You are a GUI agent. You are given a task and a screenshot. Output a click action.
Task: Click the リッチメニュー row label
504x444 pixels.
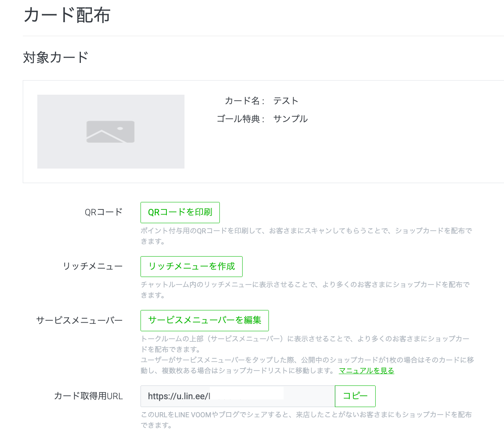click(93, 266)
